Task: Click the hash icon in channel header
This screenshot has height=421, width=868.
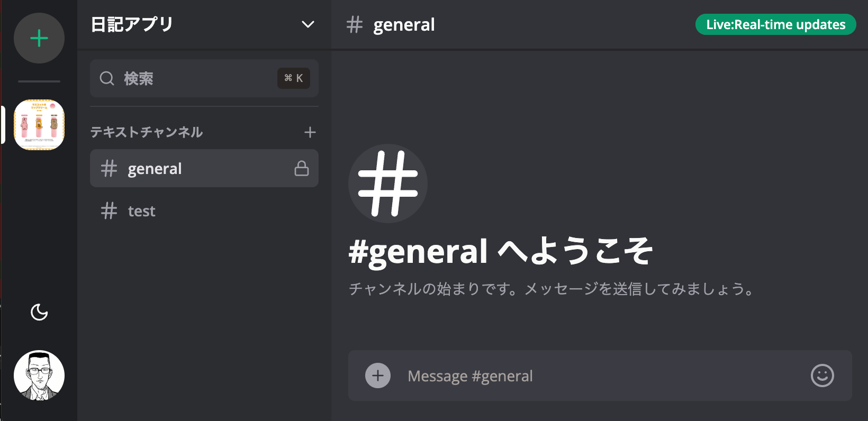Action: point(355,25)
